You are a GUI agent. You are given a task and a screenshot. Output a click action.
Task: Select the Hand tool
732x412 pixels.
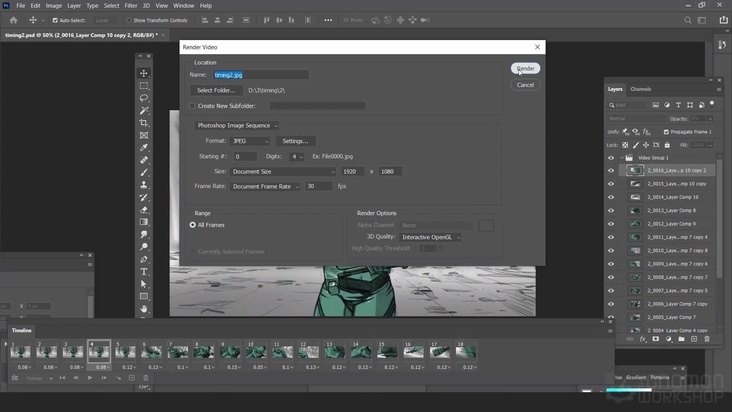144,308
